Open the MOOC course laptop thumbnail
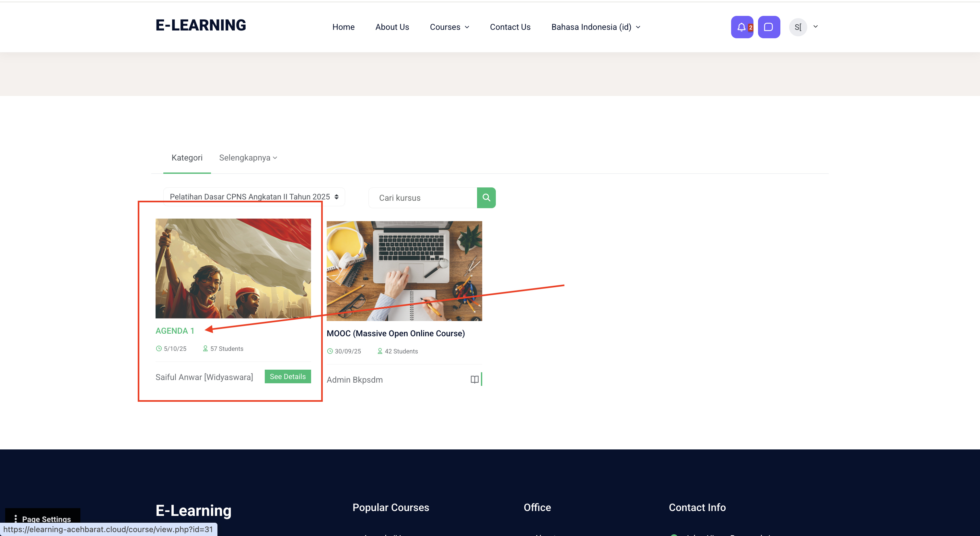 coord(404,271)
